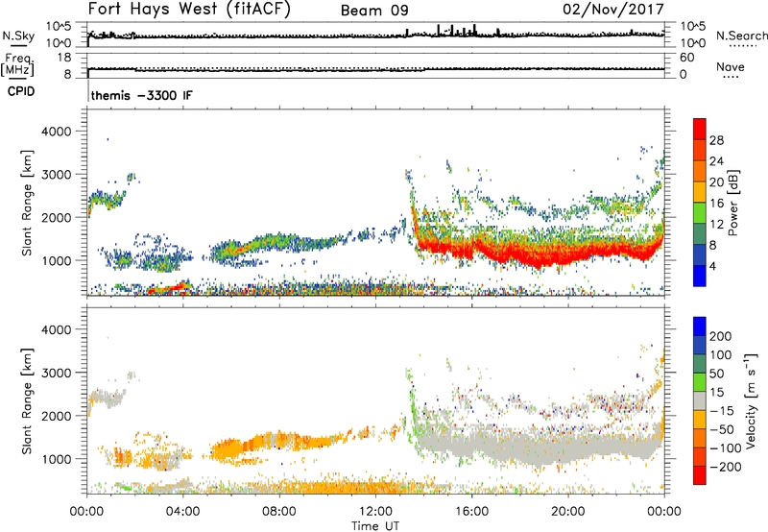Image resolution: width=768 pixels, height=532 pixels.
Task: Click the "16:00" time axis label
Action: click(x=471, y=512)
